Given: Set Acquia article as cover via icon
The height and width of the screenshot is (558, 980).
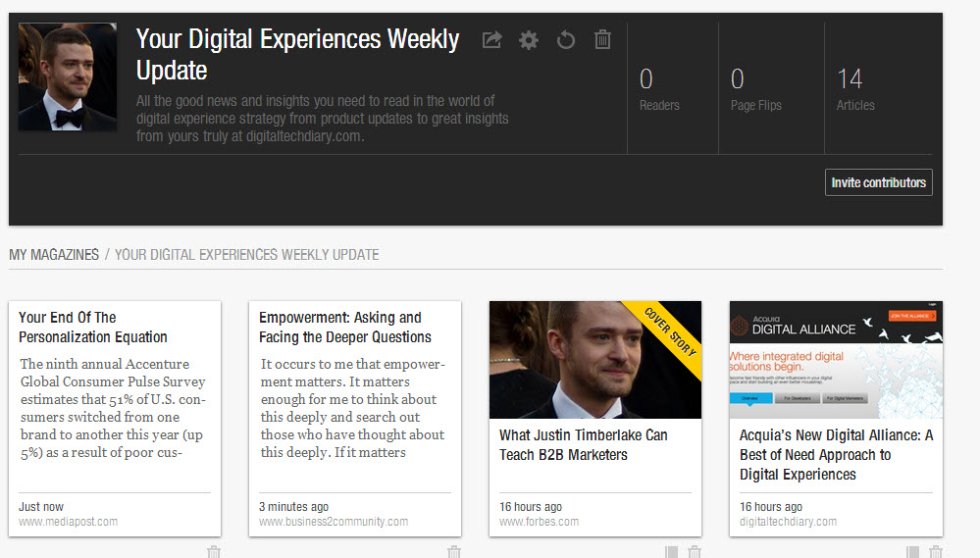Looking at the screenshot, I should pyautogui.click(x=913, y=552).
